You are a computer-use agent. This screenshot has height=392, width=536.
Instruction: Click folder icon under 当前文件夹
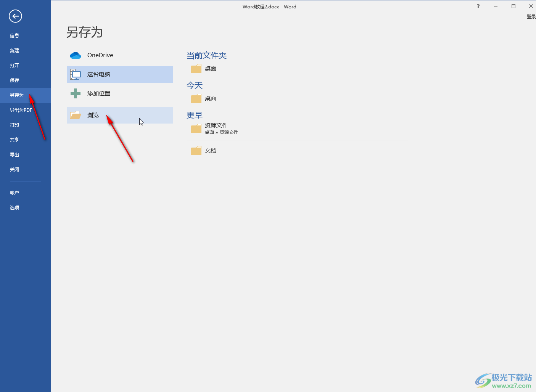pyautogui.click(x=196, y=69)
